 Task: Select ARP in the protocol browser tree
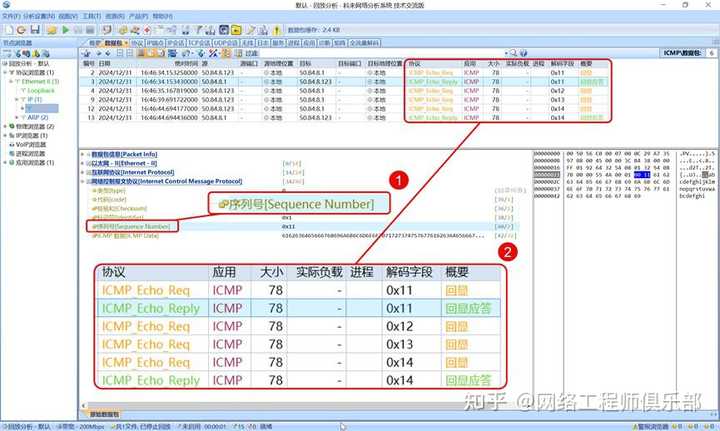(x=35, y=117)
